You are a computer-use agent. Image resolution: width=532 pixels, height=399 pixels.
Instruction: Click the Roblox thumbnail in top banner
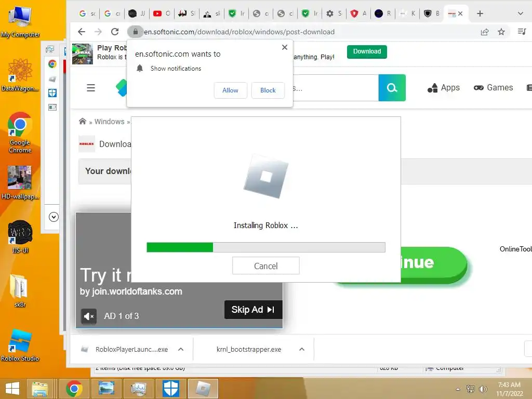[x=83, y=54]
